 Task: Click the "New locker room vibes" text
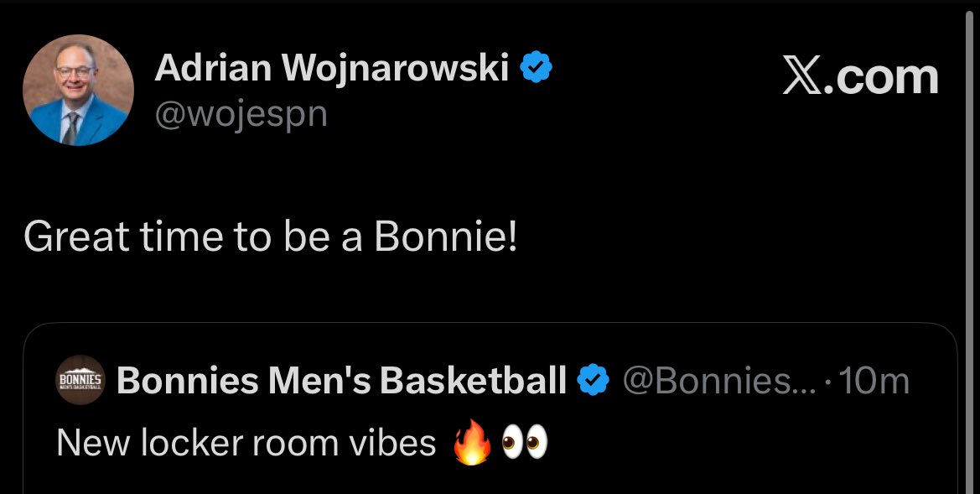click(x=246, y=444)
